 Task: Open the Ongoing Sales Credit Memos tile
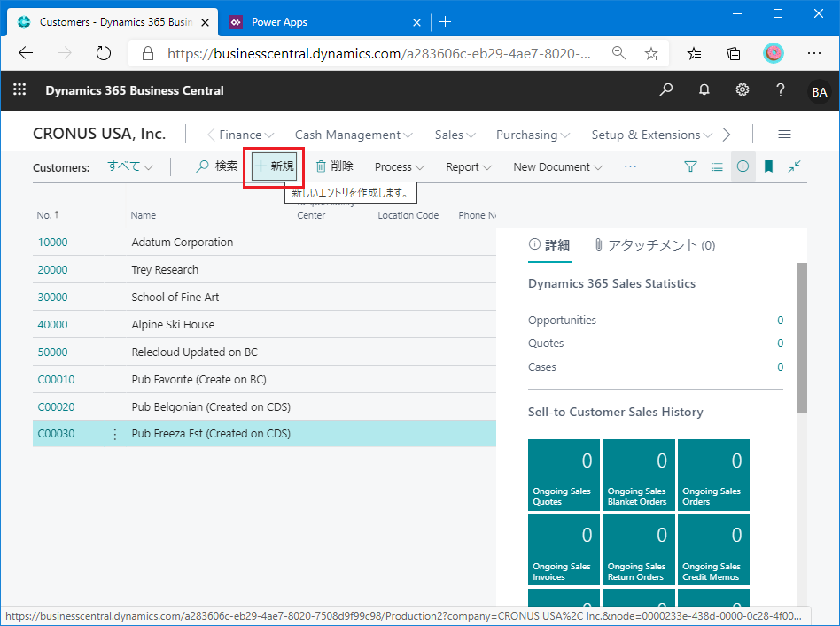[x=713, y=550]
